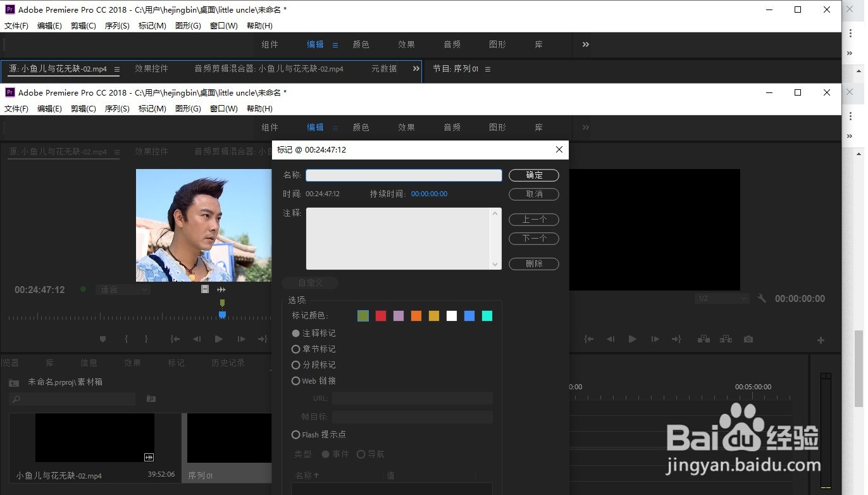Viewport: 868px width, 495px height.
Task: Open the 节目: 序列01 panel menu
Action: (x=487, y=69)
